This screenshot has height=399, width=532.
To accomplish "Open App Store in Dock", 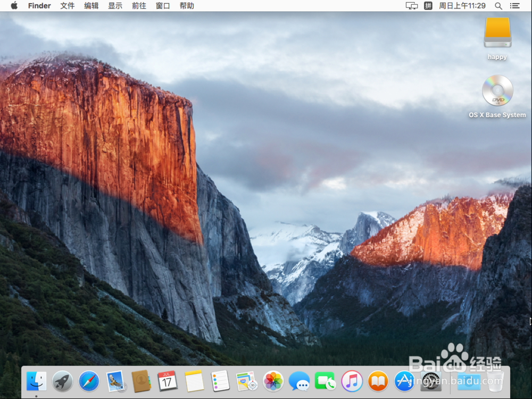I will (404, 381).
